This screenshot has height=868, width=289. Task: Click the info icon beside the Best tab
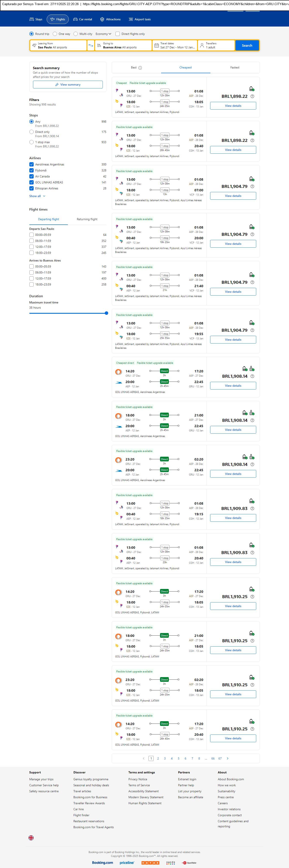click(x=140, y=68)
